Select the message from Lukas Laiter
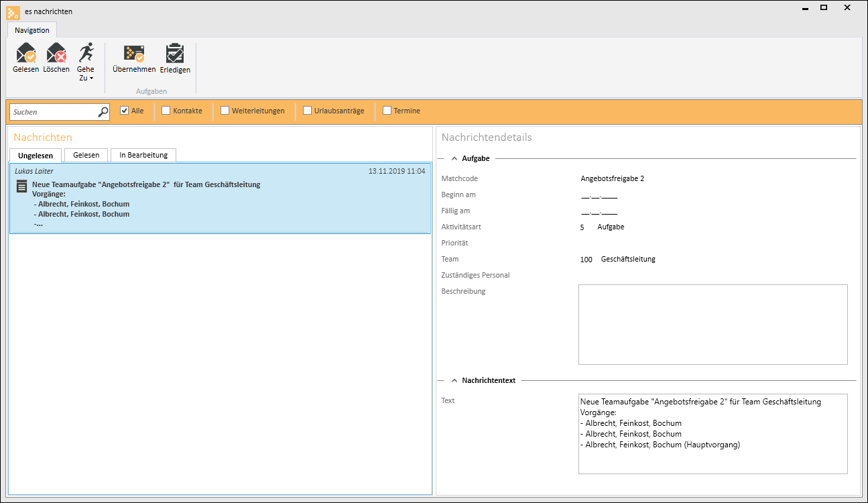Viewport: 868px width, 503px height. point(220,199)
